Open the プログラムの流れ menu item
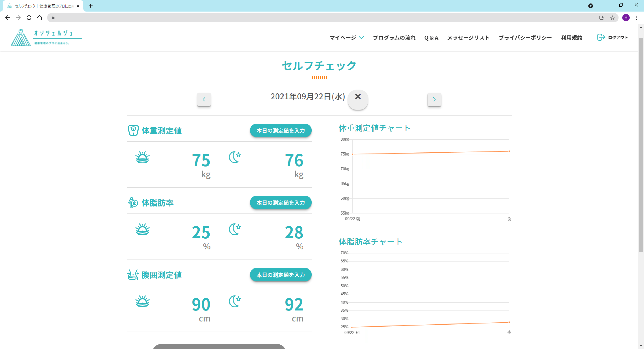 tap(394, 38)
